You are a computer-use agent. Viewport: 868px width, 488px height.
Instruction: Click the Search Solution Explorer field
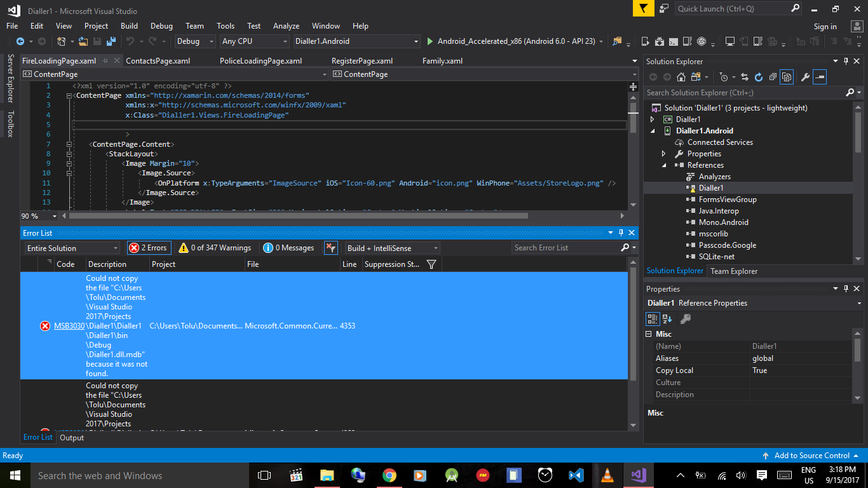coord(745,93)
